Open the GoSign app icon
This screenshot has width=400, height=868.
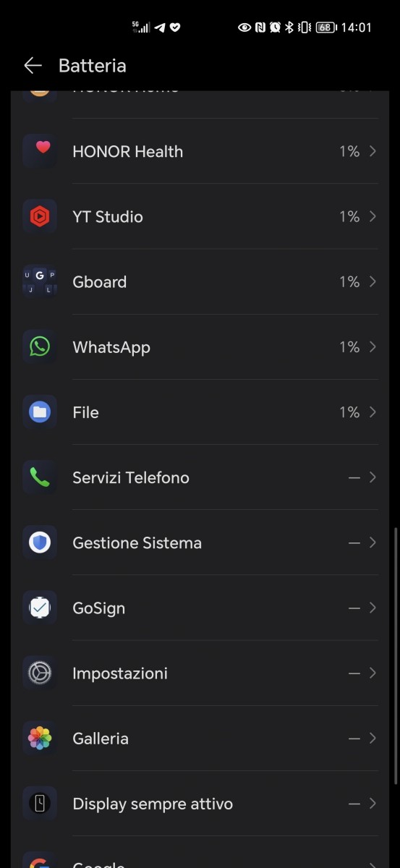pos(40,608)
